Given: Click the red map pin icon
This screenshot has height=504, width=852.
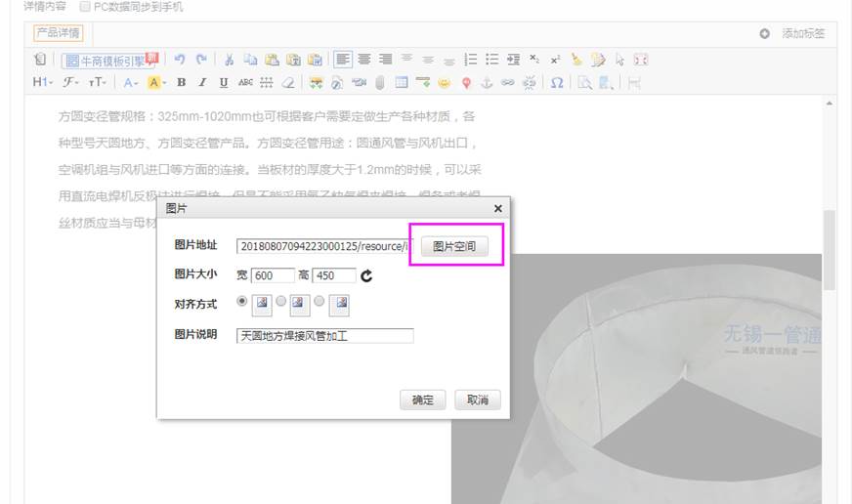Looking at the screenshot, I should tap(466, 83).
